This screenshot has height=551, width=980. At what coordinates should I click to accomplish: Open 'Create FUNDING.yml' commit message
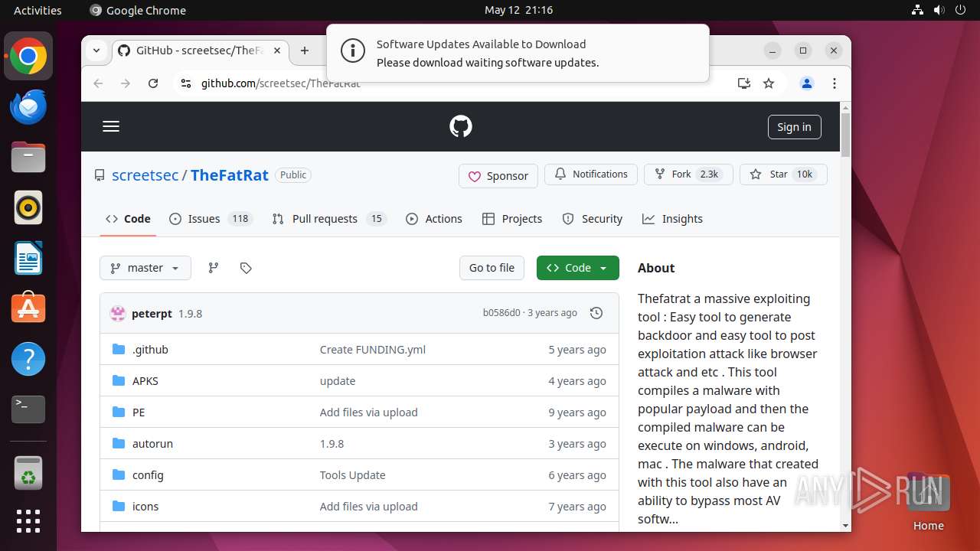373,350
